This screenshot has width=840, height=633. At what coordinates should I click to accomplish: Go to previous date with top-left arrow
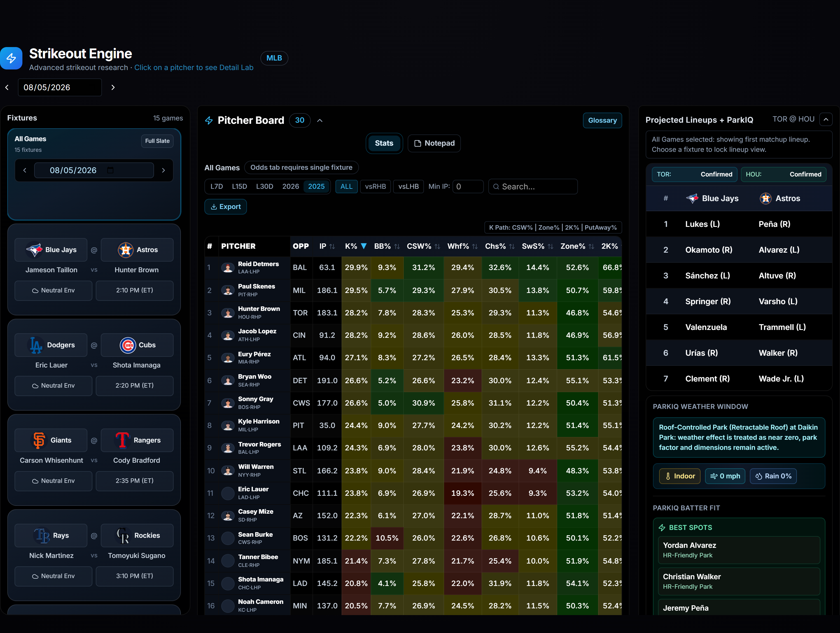(7, 87)
